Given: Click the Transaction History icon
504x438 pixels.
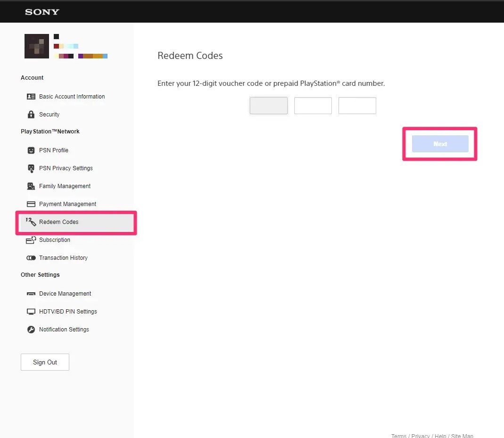Looking at the screenshot, I should (31, 258).
